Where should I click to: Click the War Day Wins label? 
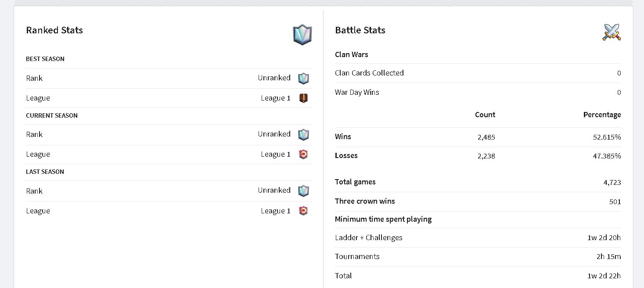[x=357, y=92]
